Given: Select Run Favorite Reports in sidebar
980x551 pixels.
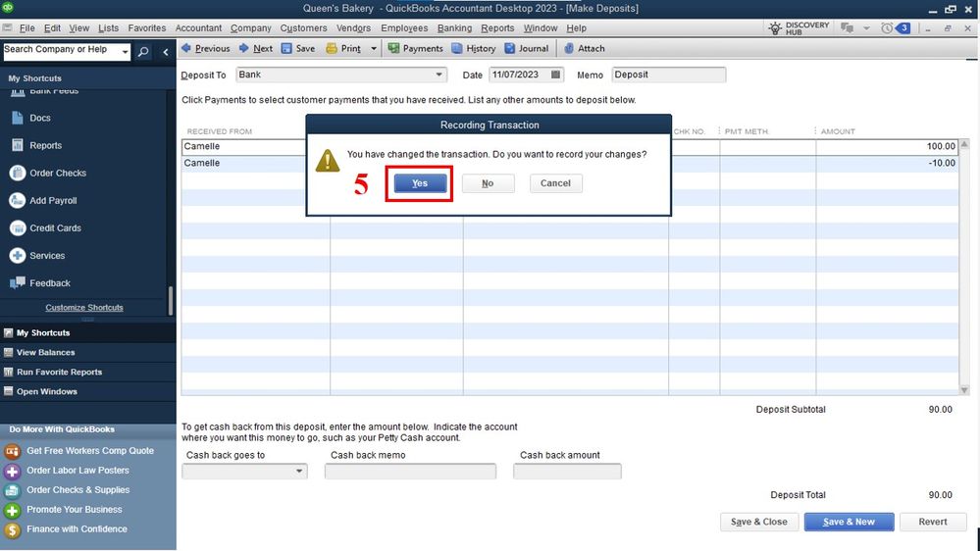Looking at the screenshot, I should click(x=87, y=372).
